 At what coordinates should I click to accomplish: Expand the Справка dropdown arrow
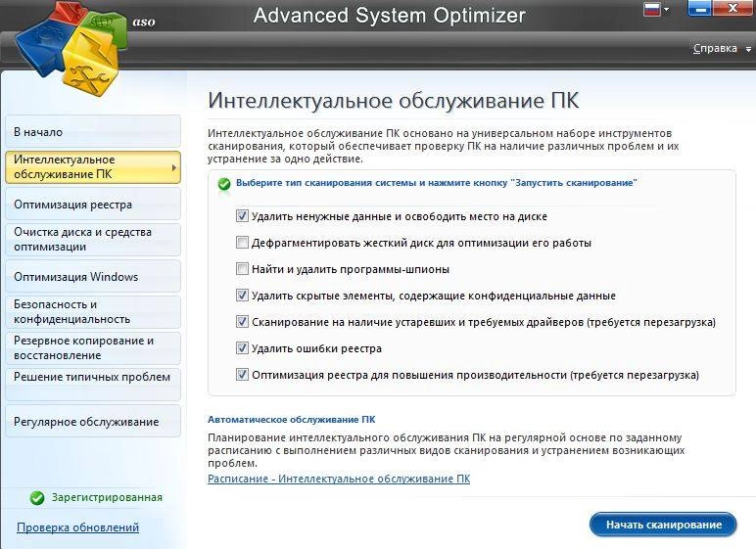tap(748, 49)
